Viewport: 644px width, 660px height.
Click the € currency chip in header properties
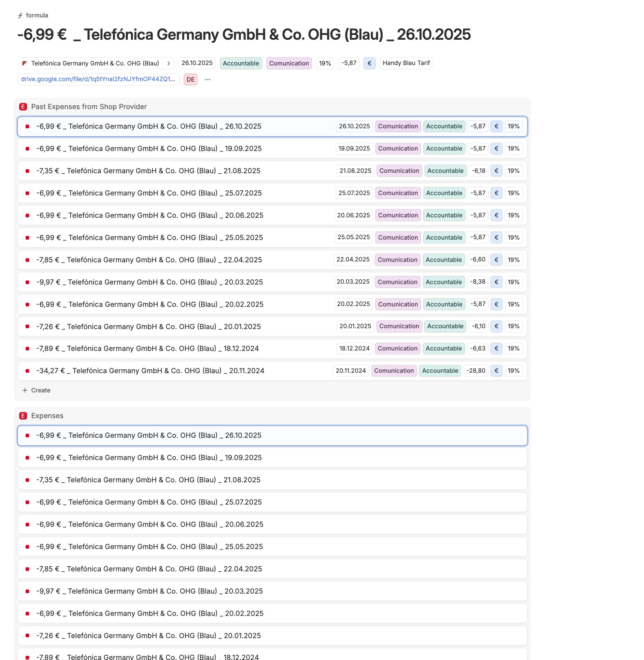(x=370, y=63)
